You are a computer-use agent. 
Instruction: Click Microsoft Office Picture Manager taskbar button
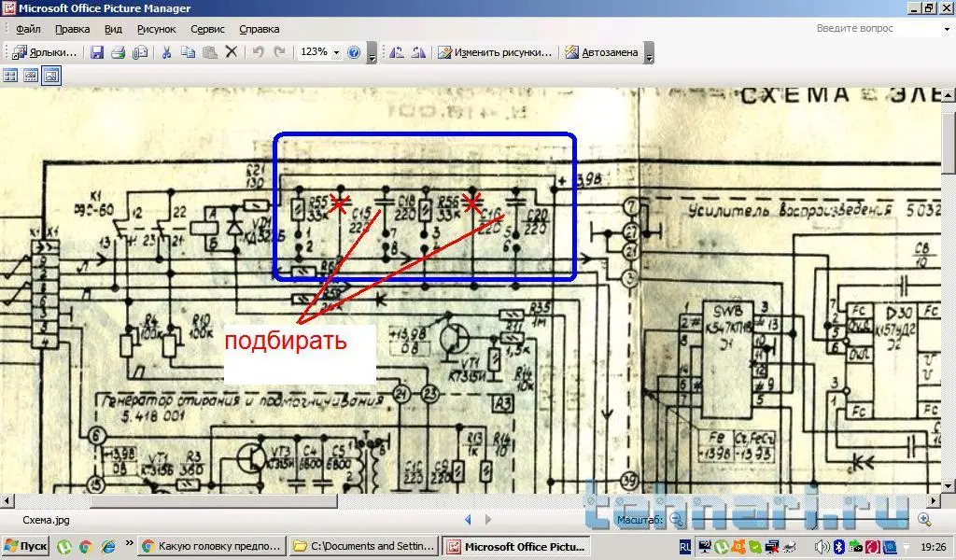515,547
